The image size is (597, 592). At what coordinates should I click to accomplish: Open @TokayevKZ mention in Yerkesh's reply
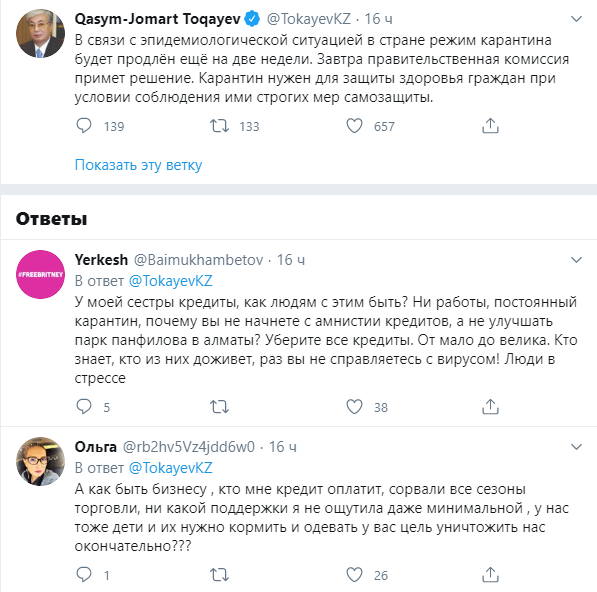(x=171, y=281)
